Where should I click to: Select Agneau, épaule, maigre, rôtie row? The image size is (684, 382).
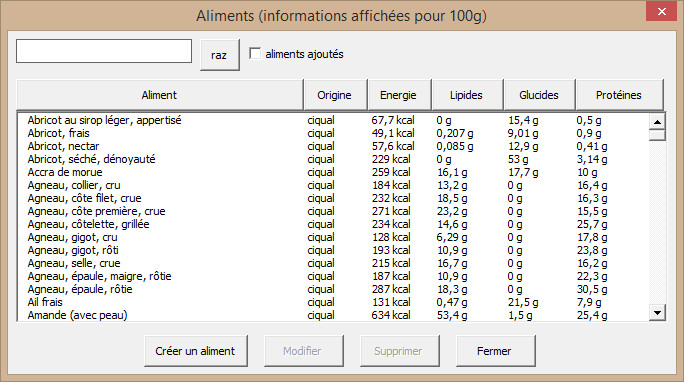tap(333, 276)
